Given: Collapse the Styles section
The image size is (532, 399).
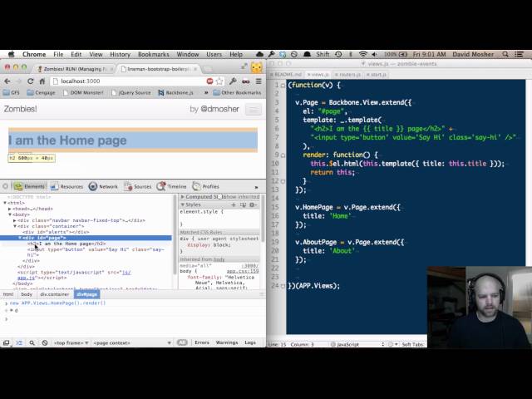Looking at the screenshot, I should (x=183, y=205).
